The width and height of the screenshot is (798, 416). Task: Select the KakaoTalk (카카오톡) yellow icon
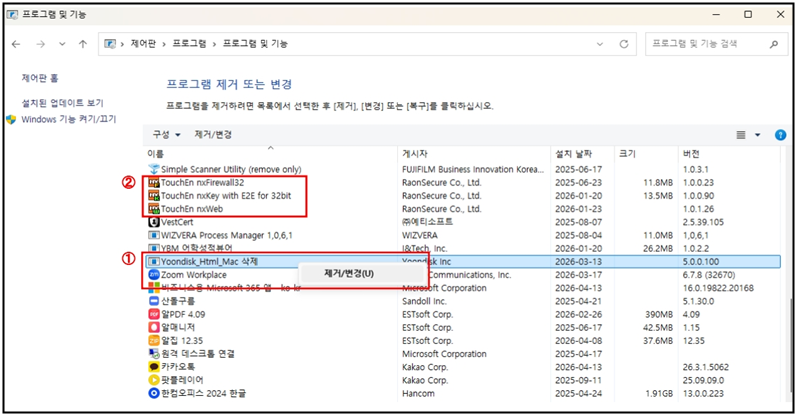(154, 366)
